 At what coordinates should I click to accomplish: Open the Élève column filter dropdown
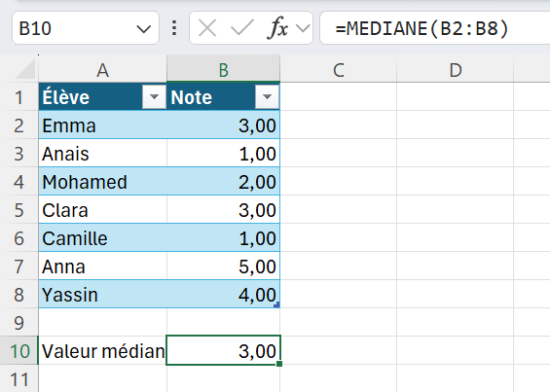coord(154,96)
